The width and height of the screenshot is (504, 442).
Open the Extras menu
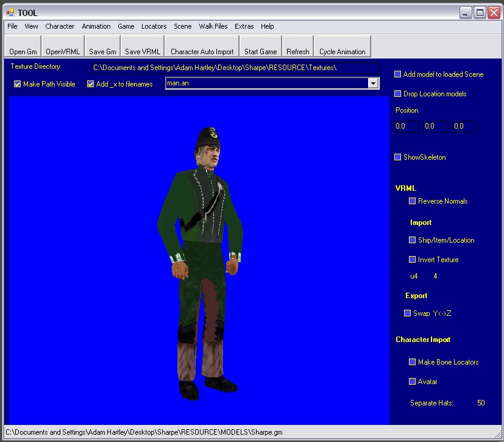tap(244, 26)
